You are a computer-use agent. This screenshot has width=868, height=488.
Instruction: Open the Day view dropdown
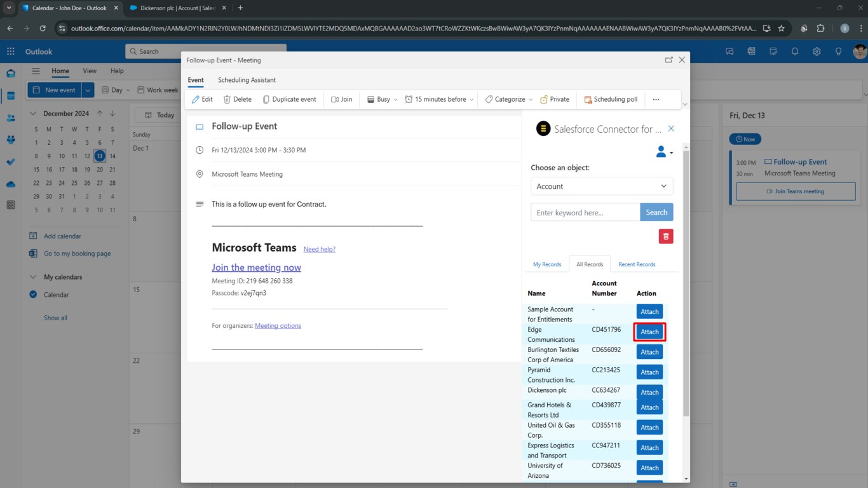116,90
